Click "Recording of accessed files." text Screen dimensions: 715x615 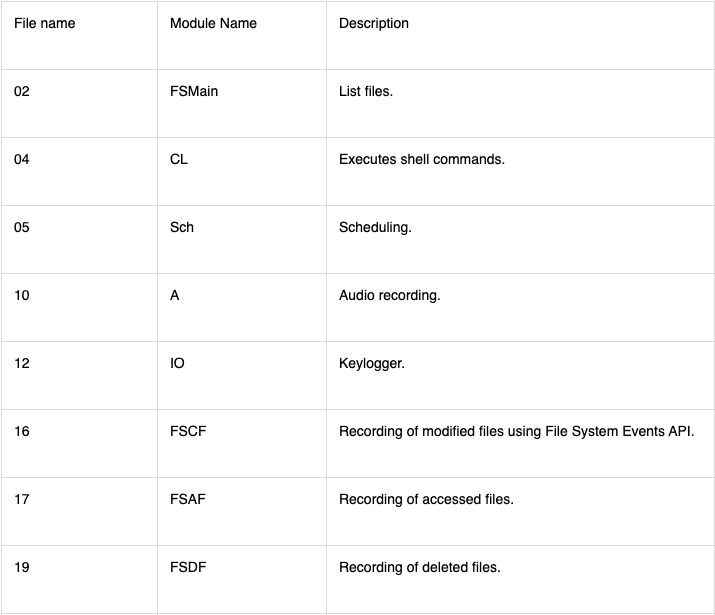[426, 499]
